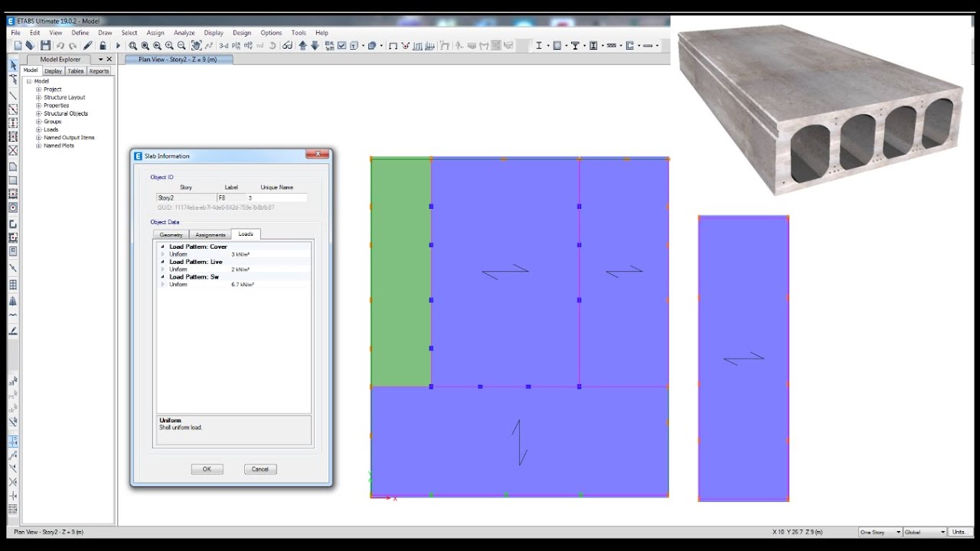
Task: Switch to the Assignments tab in Slab Information
Action: 210,235
